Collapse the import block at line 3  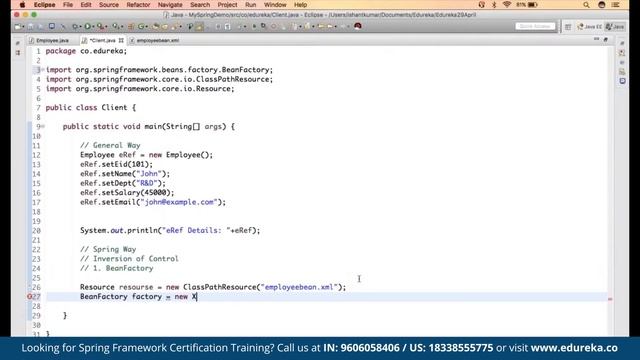pyautogui.click(x=43, y=70)
